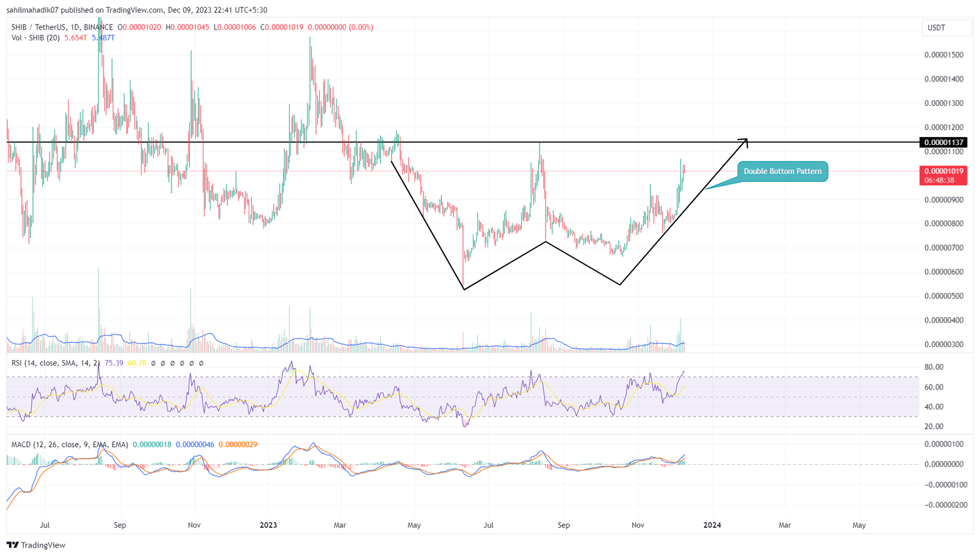Click the RSI value 75.39 in legend

[114, 363]
